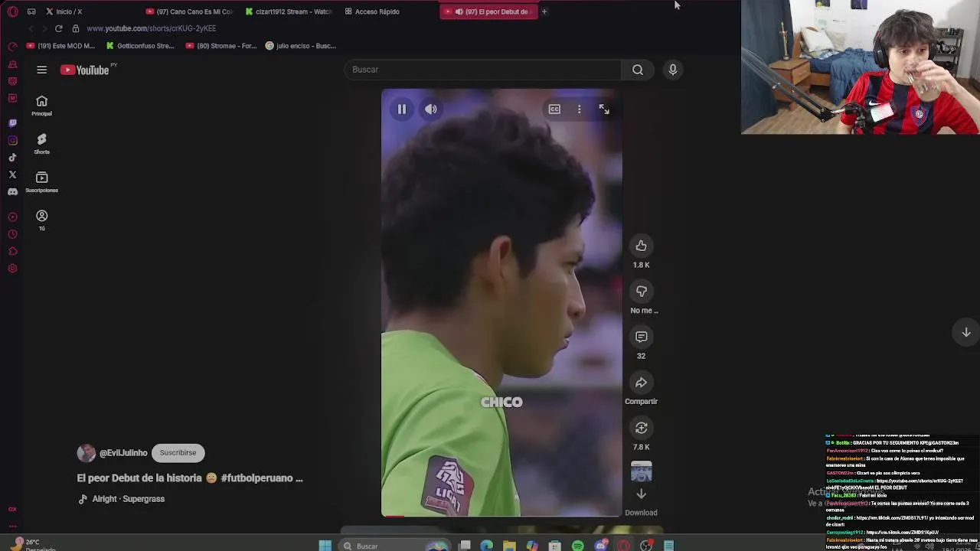Share the Short via Compartir
980x551 pixels.
tap(641, 383)
